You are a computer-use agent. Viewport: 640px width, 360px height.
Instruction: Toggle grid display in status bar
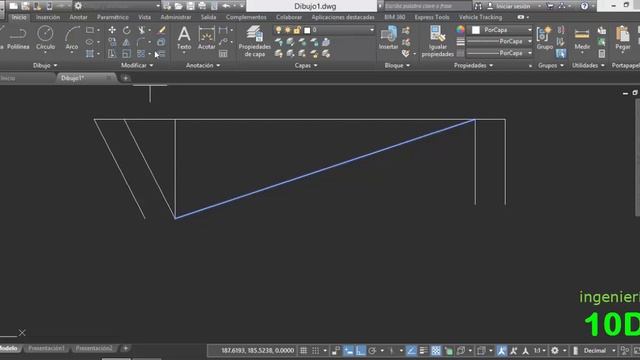[304, 351]
